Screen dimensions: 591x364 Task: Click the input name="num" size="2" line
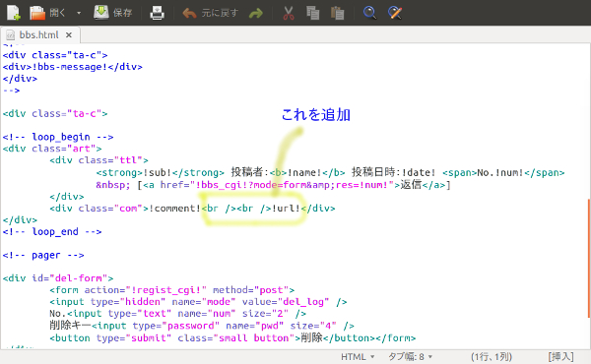tap(178, 314)
